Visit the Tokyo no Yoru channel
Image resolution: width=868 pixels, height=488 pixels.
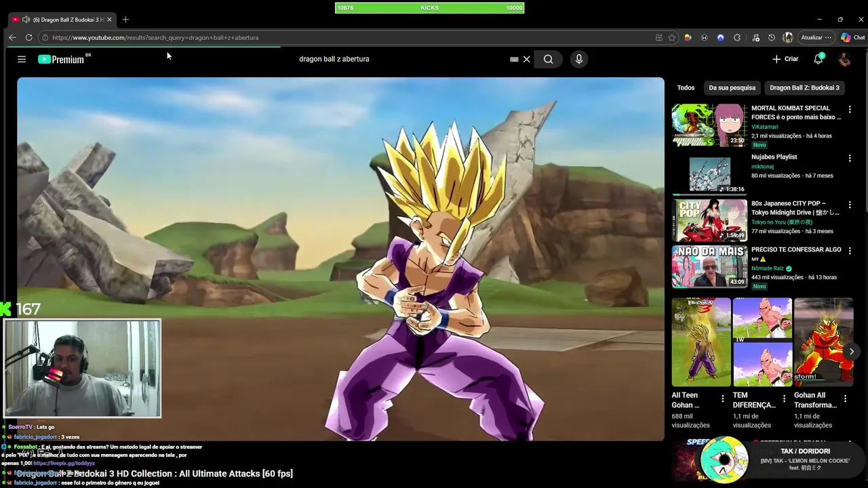[782, 222]
